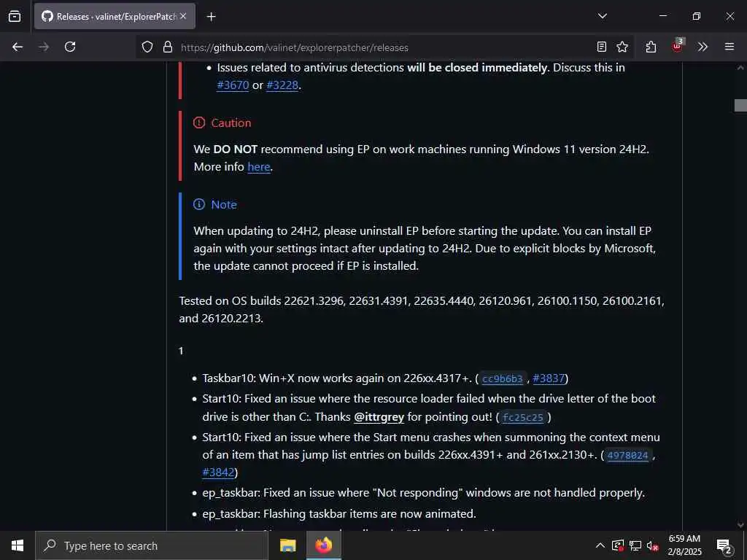Go forward one page
This screenshot has width=747, height=560.
pyautogui.click(x=44, y=47)
